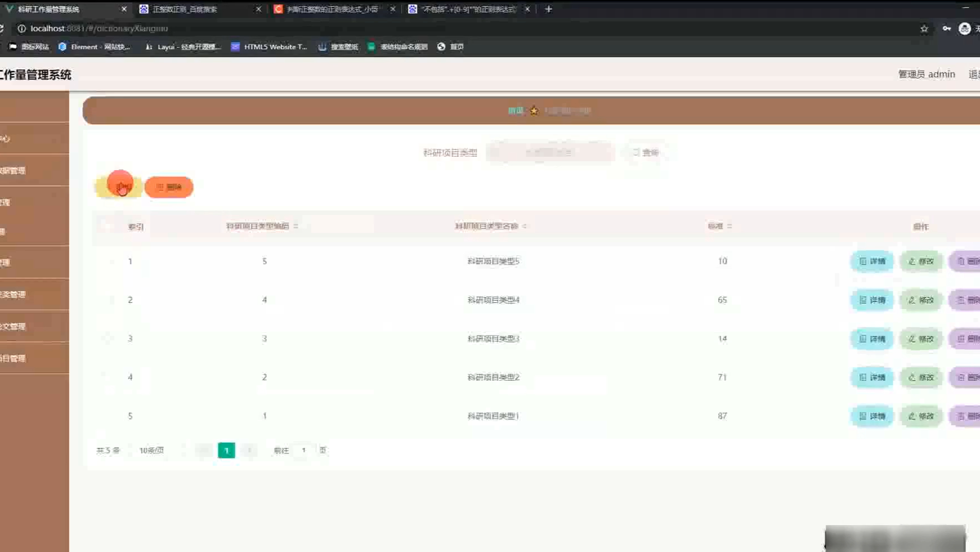The image size is (980, 552).
Task: Sort by 科研项目类型编码 column
Action: [296, 226]
